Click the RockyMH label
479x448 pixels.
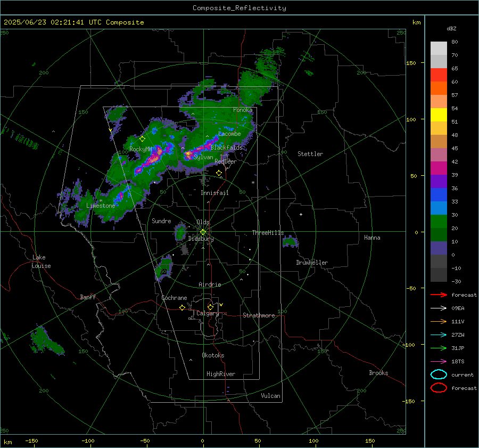coord(141,149)
